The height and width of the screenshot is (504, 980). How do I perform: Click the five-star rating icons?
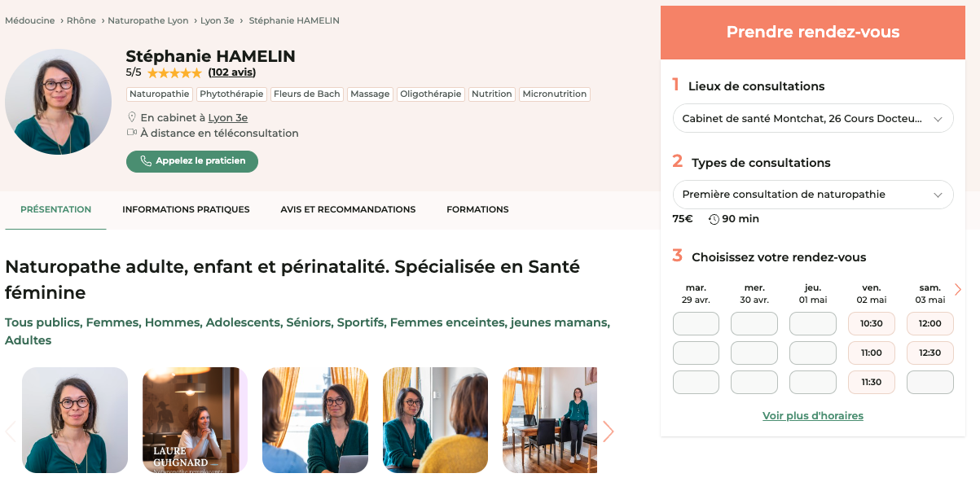tap(174, 72)
